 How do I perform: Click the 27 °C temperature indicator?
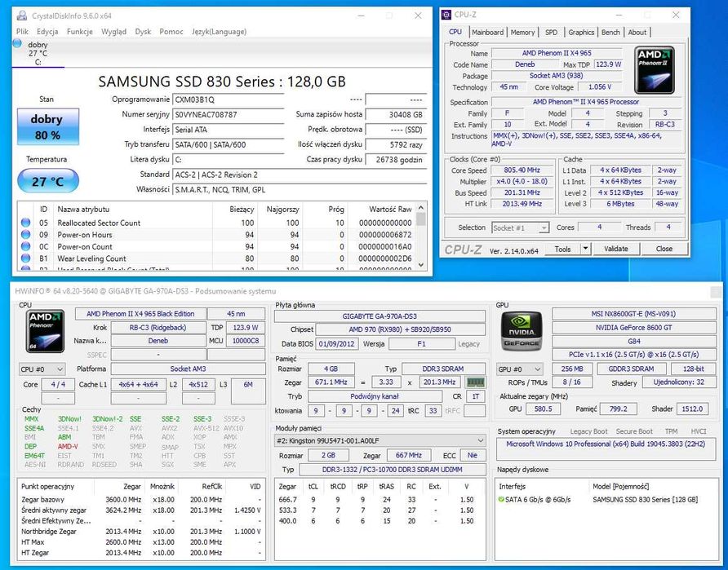(48, 181)
